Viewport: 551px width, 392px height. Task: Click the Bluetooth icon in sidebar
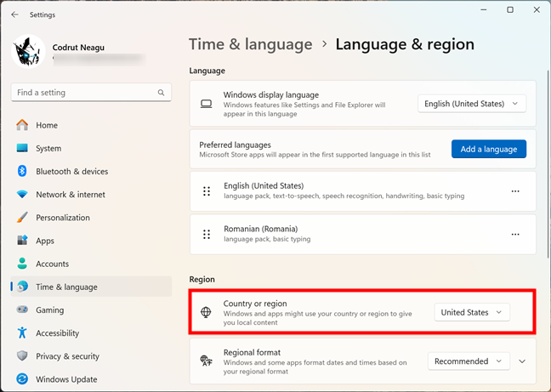click(22, 171)
